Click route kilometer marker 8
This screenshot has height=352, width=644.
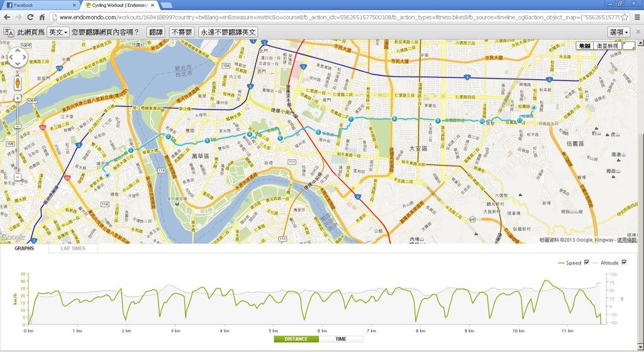point(394,119)
